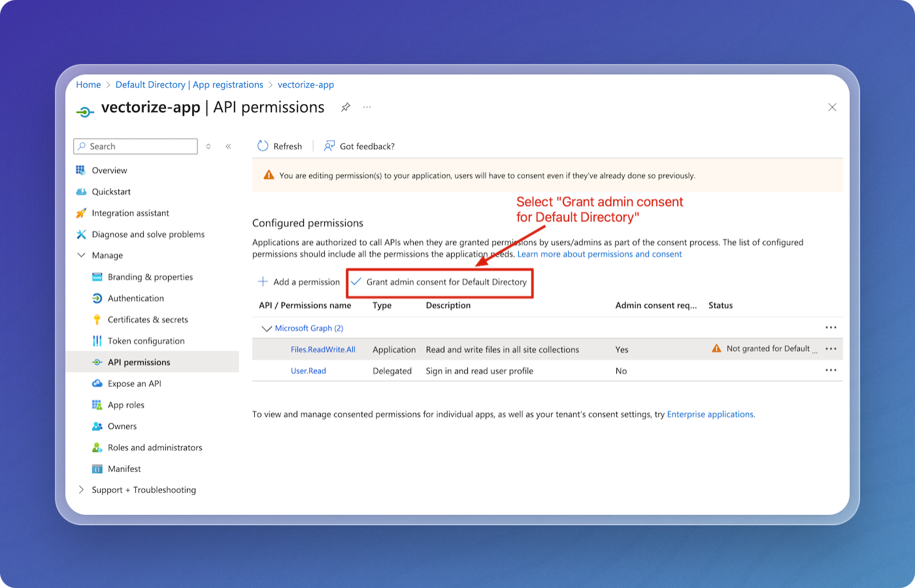Open App roles menu item
The width and height of the screenshot is (915, 588).
click(x=126, y=405)
